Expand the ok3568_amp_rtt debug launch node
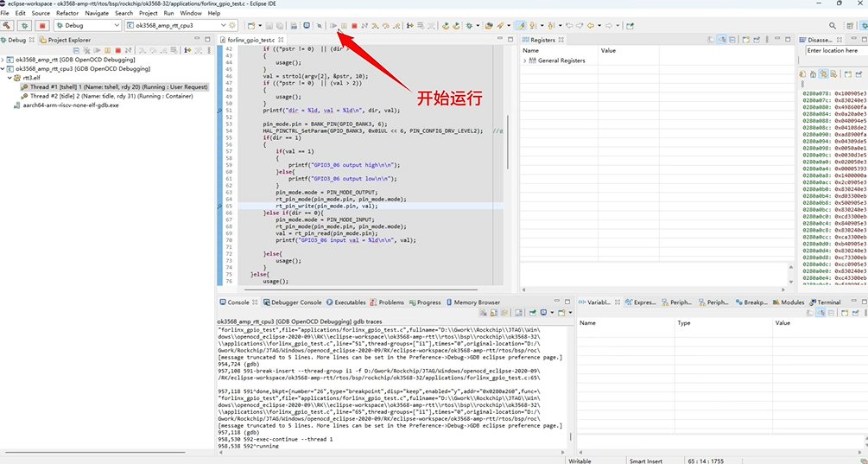This screenshot has height=464, width=868. (x=3, y=60)
